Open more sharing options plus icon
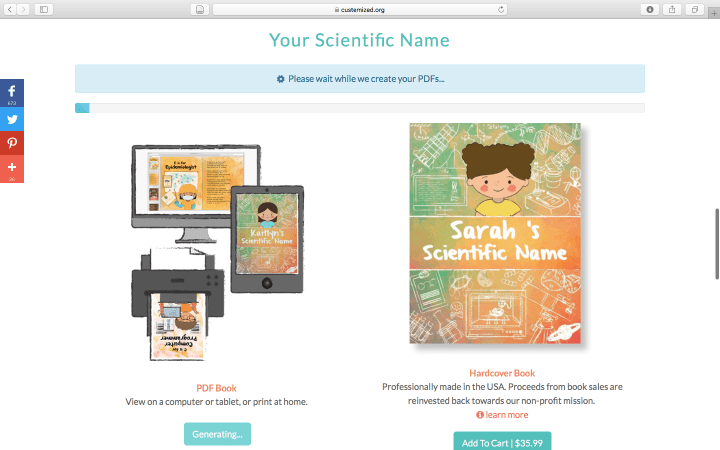The height and width of the screenshot is (450, 720). tap(12, 169)
